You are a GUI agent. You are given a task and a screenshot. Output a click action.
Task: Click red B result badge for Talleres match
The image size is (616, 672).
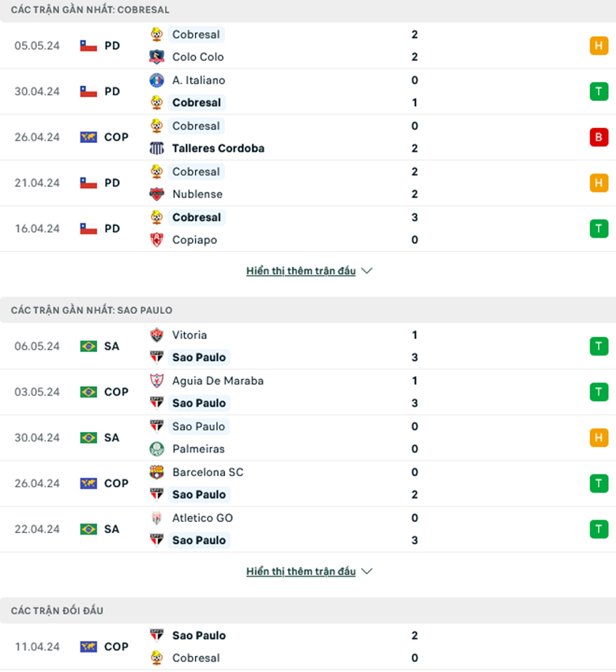pyautogui.click(x=599, y=137)
